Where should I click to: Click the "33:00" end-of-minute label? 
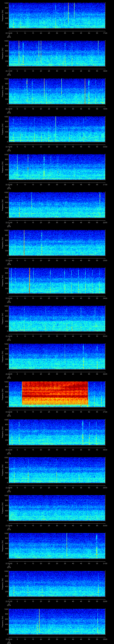(105, 639)
